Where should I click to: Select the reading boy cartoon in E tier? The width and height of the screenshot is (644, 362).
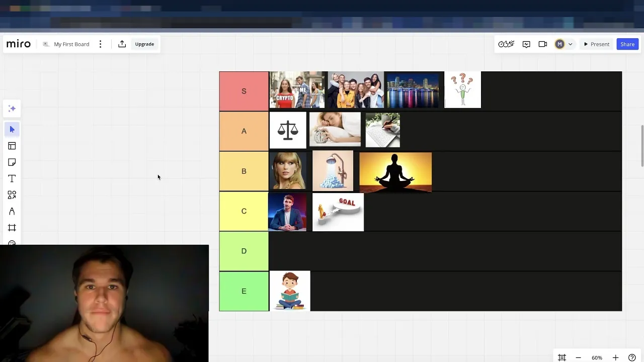[x=290, y=291]
